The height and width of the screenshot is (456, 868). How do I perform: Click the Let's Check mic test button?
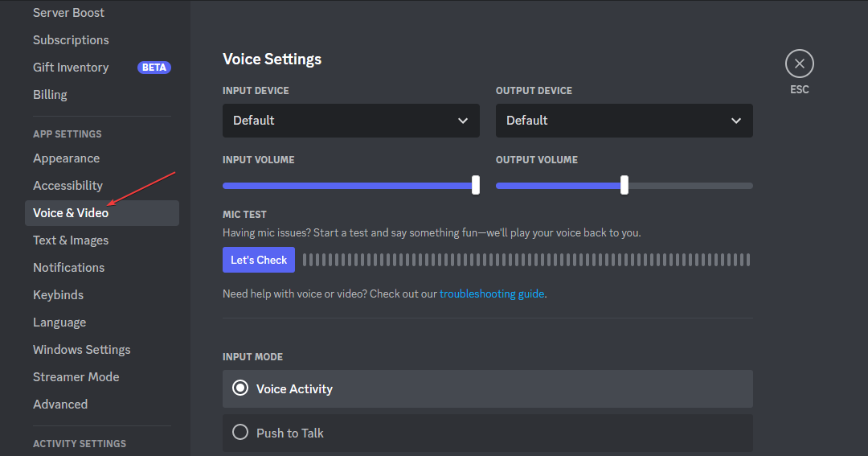(x=259, y=260)
